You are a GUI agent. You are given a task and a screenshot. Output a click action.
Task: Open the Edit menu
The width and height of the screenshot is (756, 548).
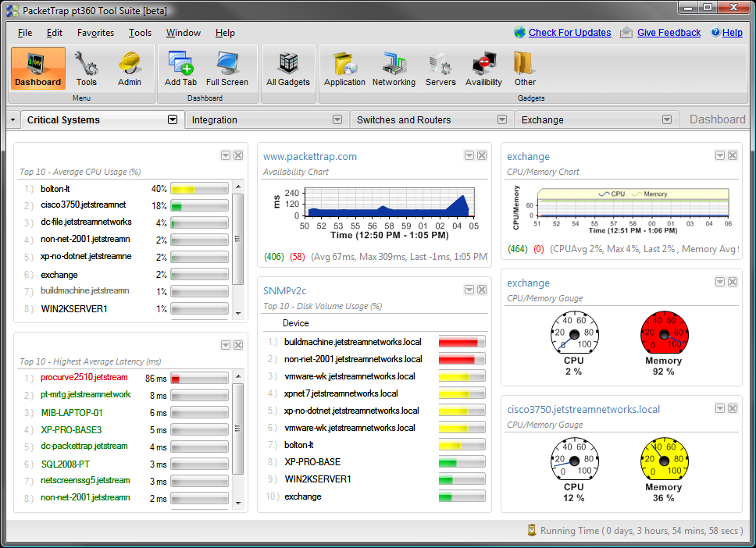(55, 33)
